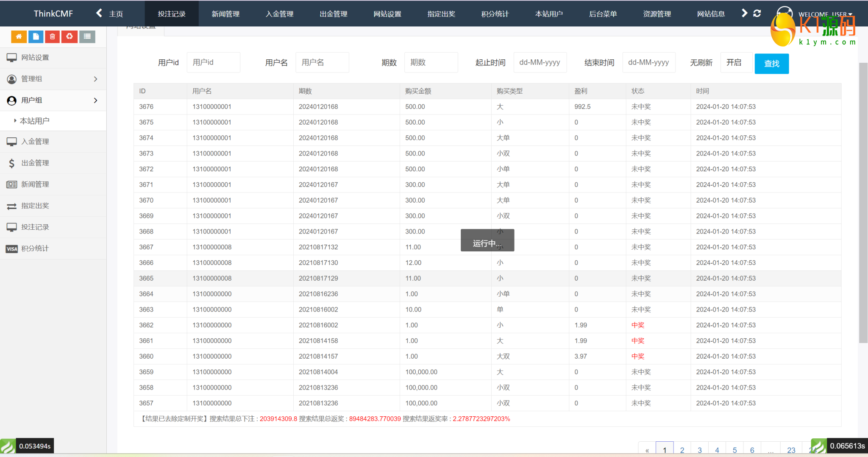Click the red trash can icon button

point(53,37)
